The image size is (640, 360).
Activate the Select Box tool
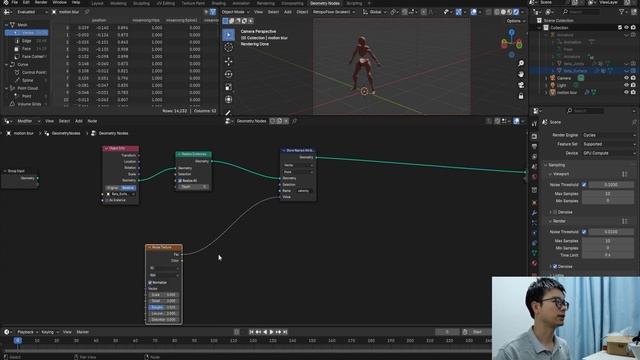tap(229, 35)
